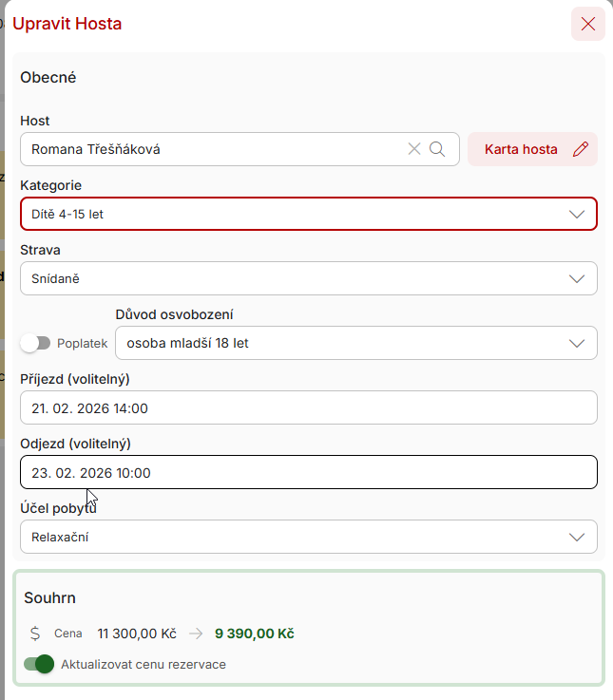
Task: Open Karta hosta button
Action: coord(521,149)
